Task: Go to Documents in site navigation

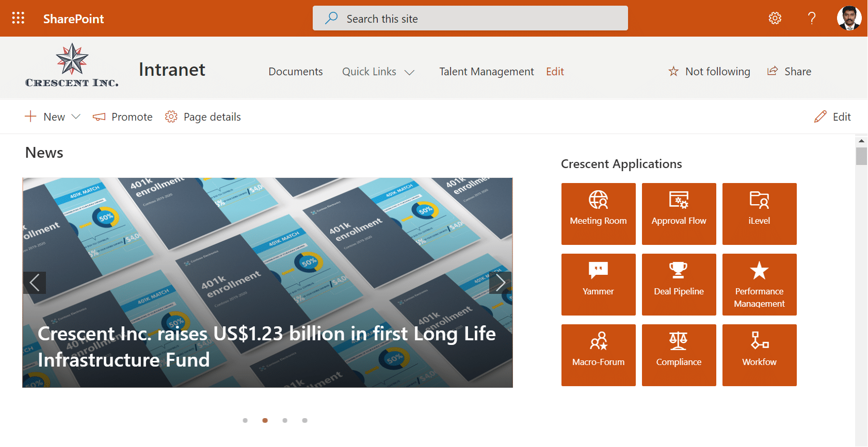Action: tap(296, 72)
